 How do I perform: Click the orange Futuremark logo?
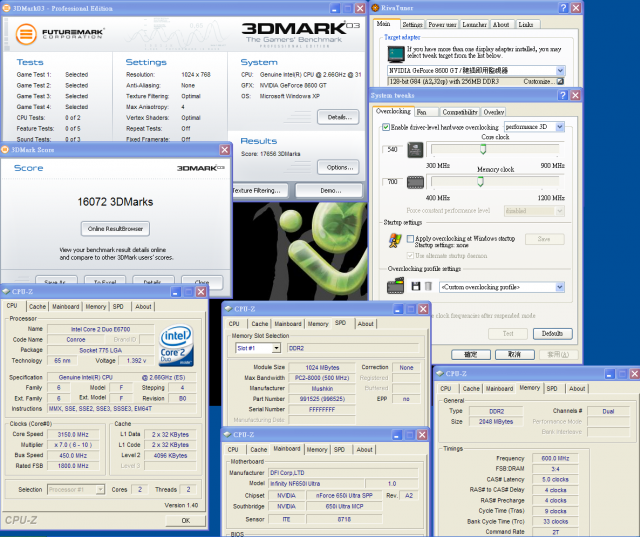click(x=26, y=34)
